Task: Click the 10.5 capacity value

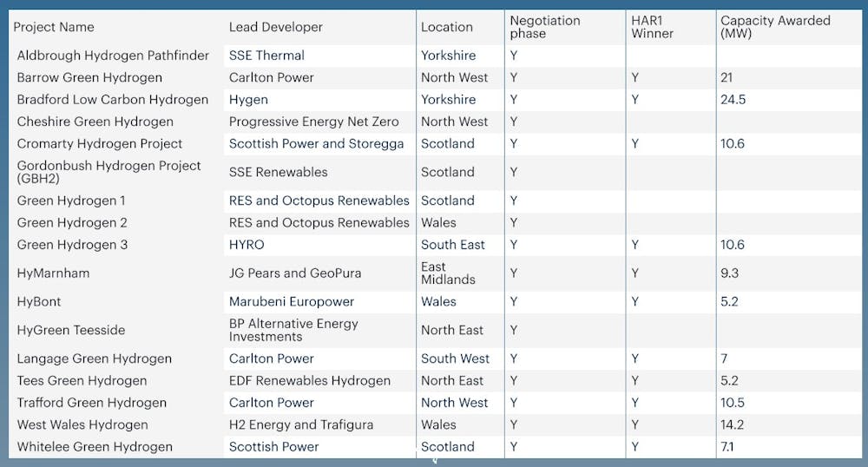Action: (x=733, y=403)
